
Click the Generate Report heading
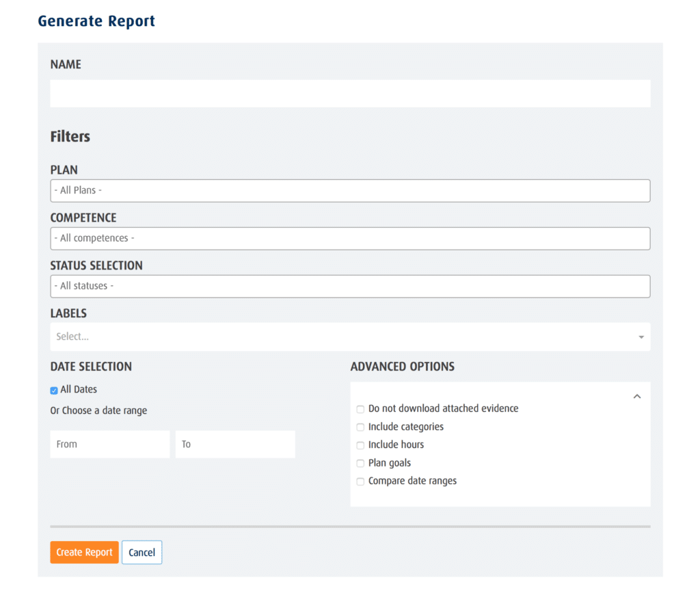click(x=96, y=21)
